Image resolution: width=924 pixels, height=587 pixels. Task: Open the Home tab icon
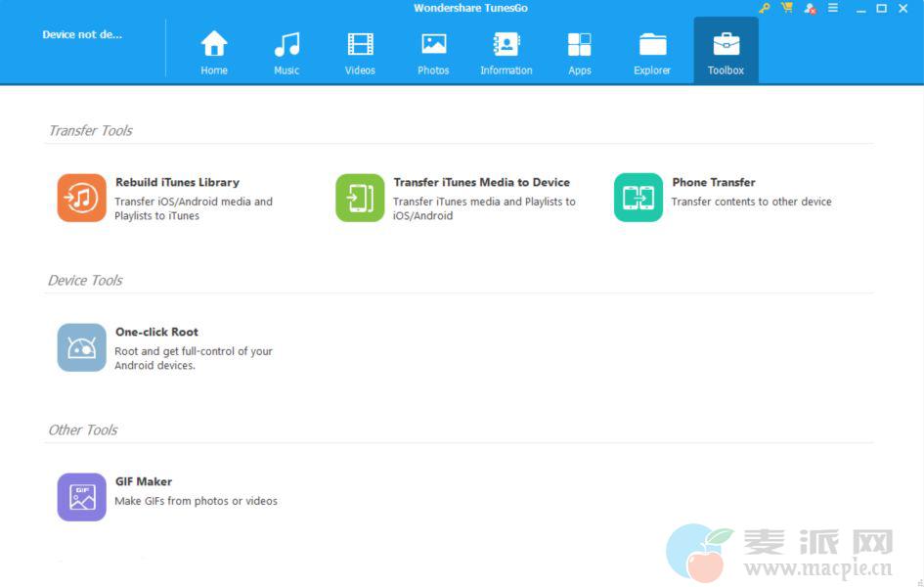[x=214, y=45]
